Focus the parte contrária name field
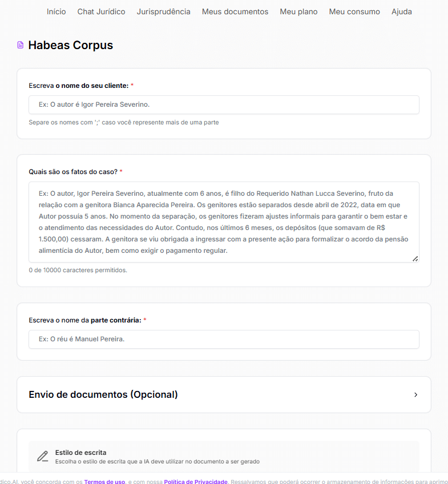The height and width of the screenshot is (484, 448). click(224, 339)
